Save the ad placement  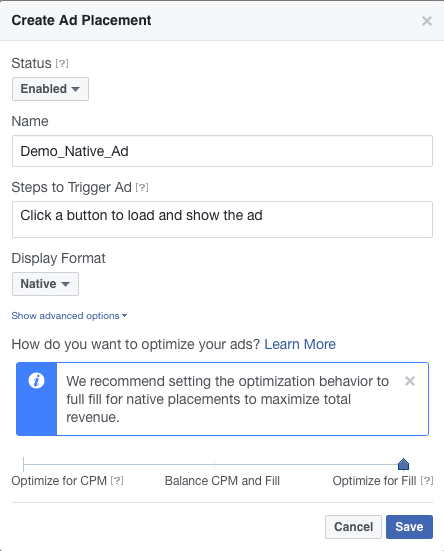coord(409,527)
